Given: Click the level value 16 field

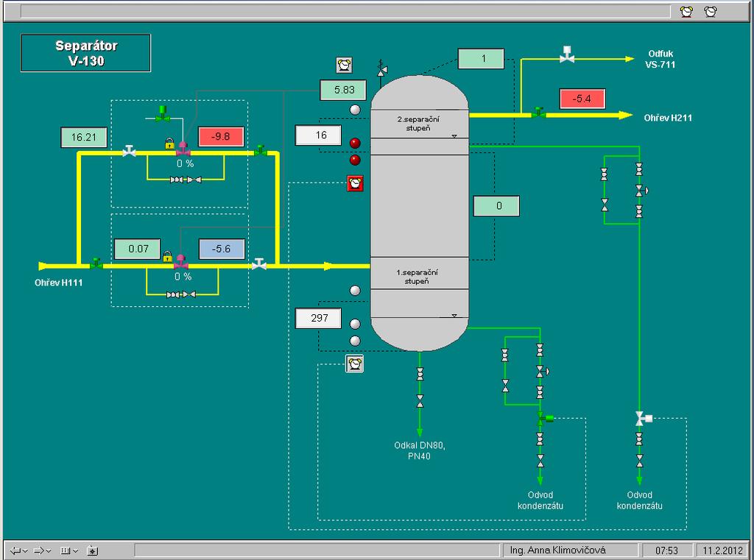Looking at the screenshot, I should coord(318,135).
